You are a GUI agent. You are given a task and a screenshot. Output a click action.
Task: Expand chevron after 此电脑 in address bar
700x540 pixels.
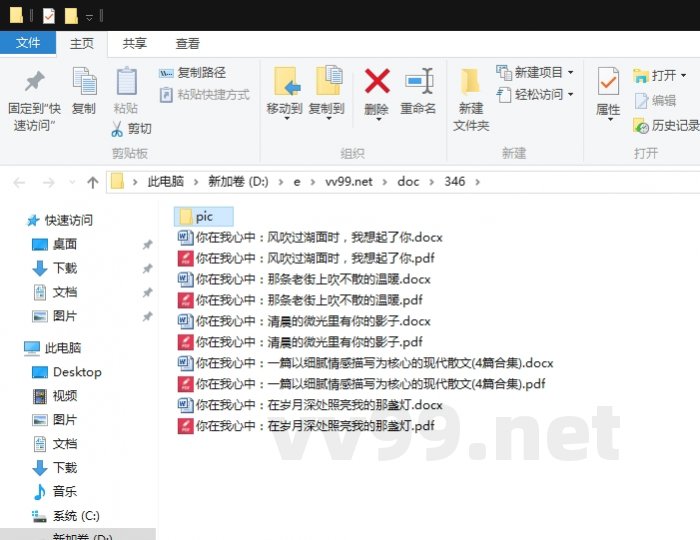click(x=196, y=182)
